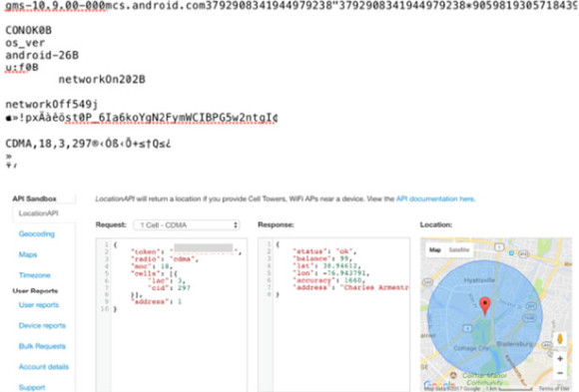
Task: Click the red location pin on the map
Action: click(485, 306)
